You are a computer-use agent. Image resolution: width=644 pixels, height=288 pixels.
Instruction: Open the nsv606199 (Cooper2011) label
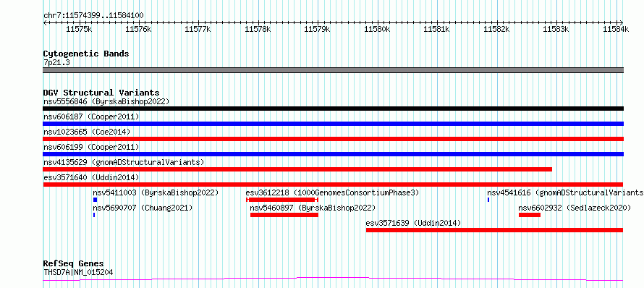[91, 147]
